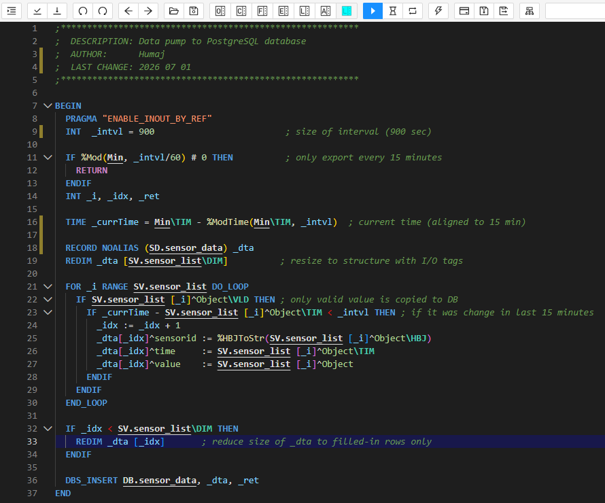Click the lightning bolt toolbar icon
Screen dimensions: 605x503
click(438, 11)
